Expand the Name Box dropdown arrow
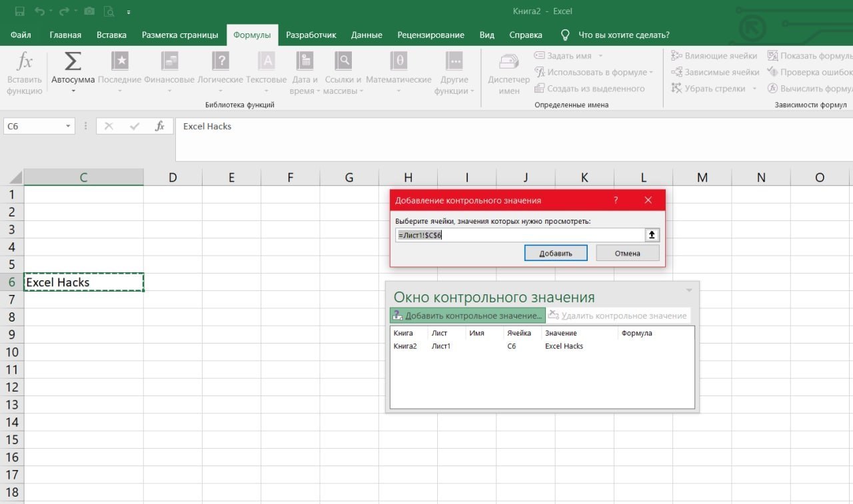The width and height of the screenshot is (853, 504). coord(68,126)
